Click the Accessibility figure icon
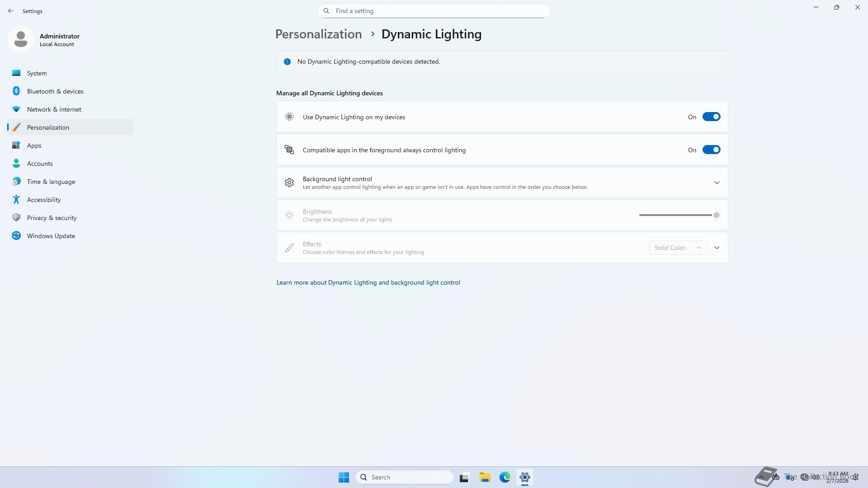This screenshot has height=488, width=868. pos(16,200)
